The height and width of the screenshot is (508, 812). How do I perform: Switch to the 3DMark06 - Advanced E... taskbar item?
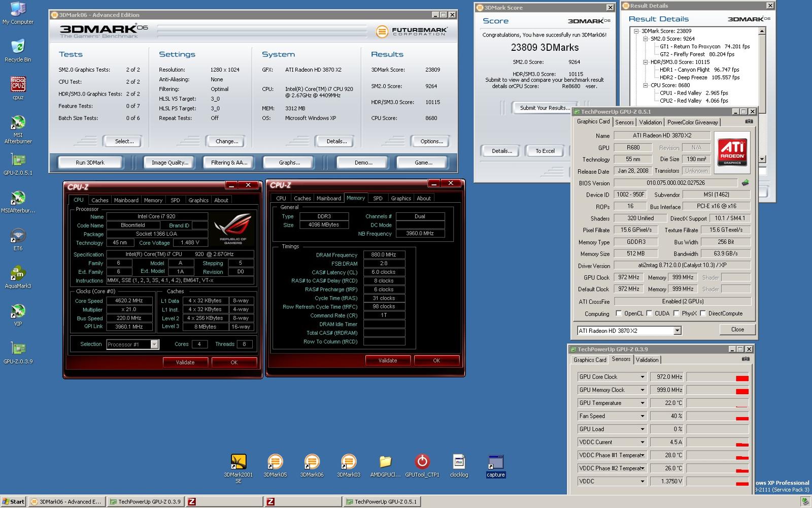coord(67,501)
